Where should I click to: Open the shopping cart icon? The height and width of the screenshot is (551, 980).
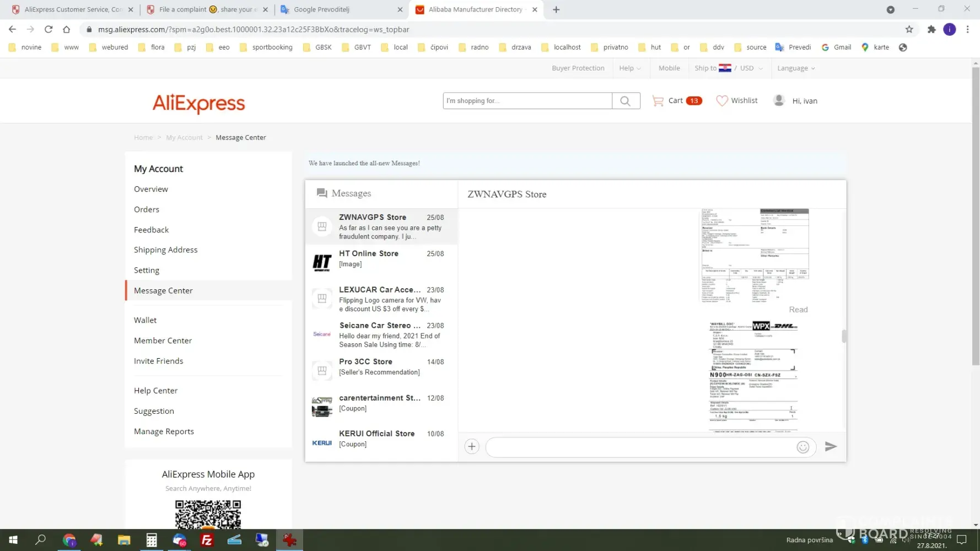point(658,101)
